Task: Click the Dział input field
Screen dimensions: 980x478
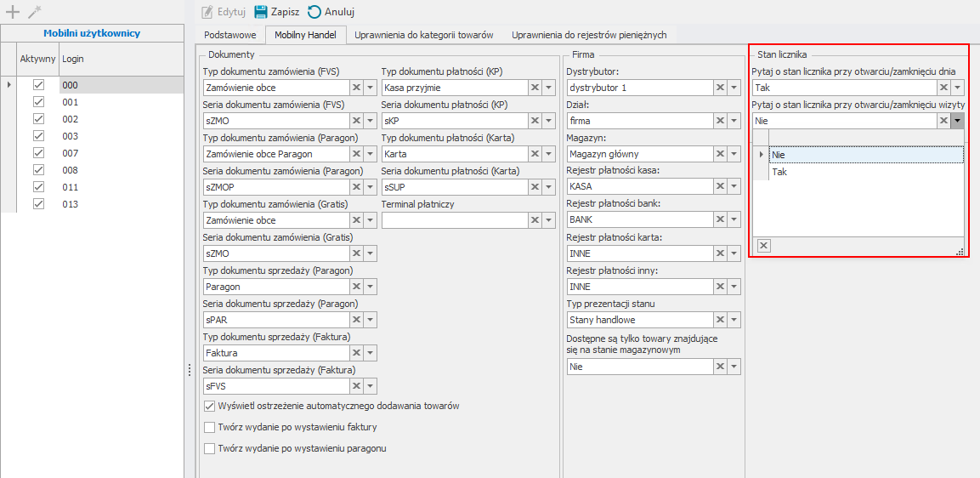Action: [638, 121]
